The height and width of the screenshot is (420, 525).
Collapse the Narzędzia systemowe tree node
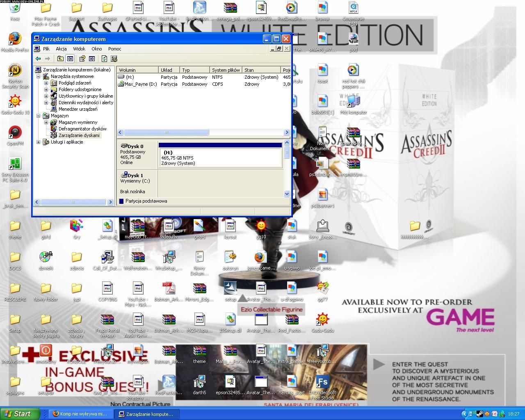pos(39,76)
